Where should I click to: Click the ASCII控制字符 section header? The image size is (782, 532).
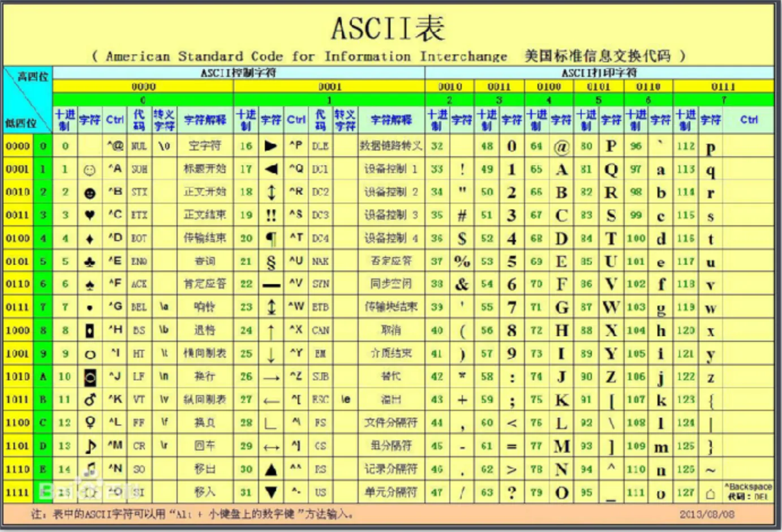click(x=238, y=73)
